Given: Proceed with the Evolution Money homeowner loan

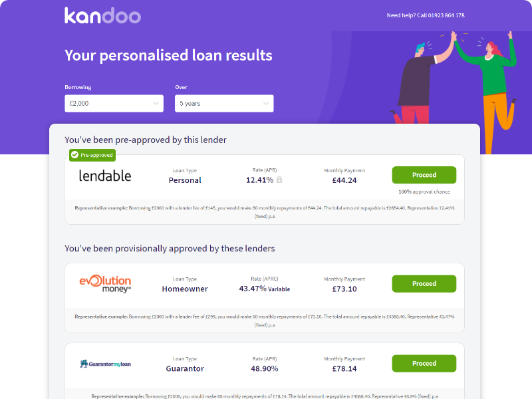Looking at the screenshot, I should (x=424, y=284).
